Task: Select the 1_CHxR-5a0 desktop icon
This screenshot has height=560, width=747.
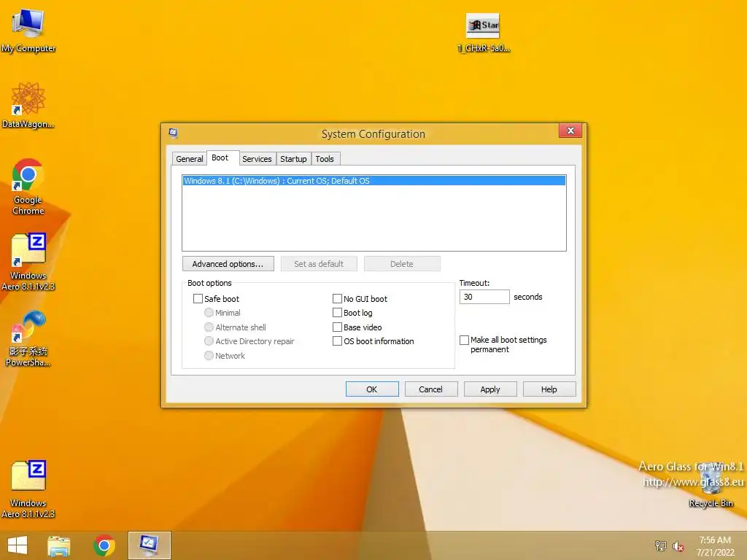Action: [x=483, y=32]
